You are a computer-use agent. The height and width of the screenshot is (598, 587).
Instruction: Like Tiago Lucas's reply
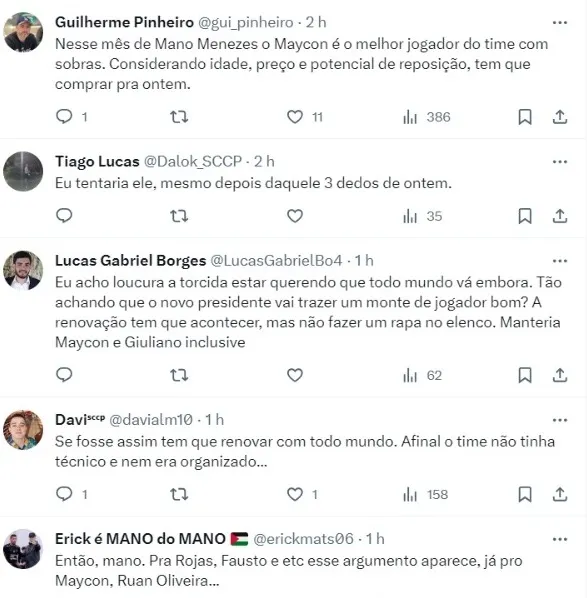tap(295, 216)
